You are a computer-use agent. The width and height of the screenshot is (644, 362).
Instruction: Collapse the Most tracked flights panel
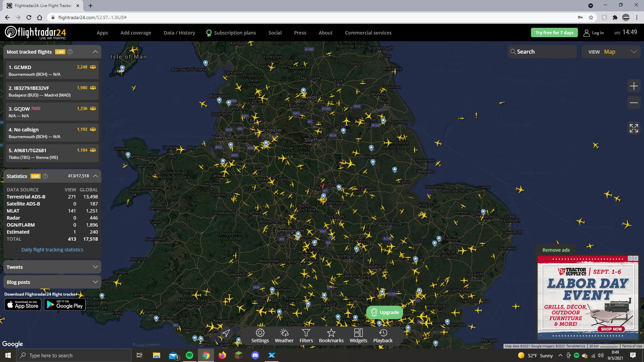pos(95,52)
